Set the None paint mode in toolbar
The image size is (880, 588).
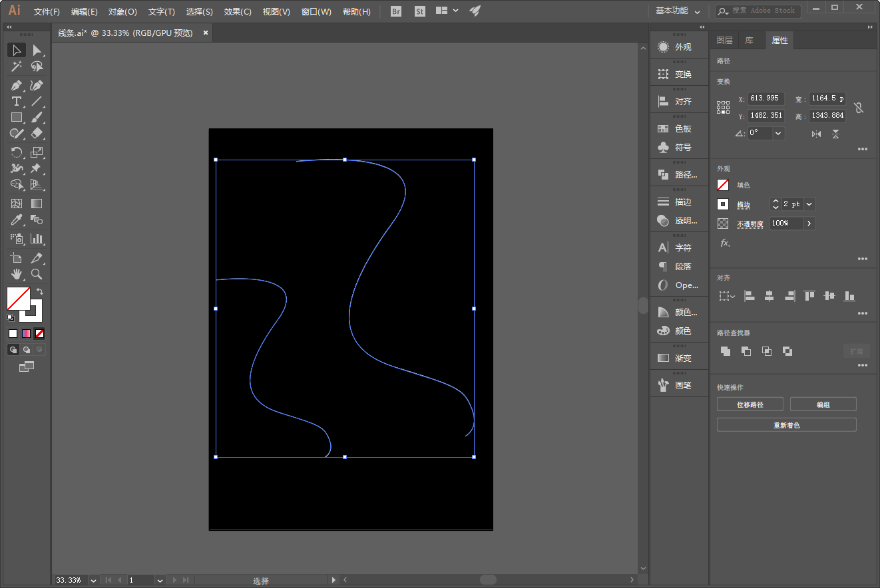tap(40, 334)
